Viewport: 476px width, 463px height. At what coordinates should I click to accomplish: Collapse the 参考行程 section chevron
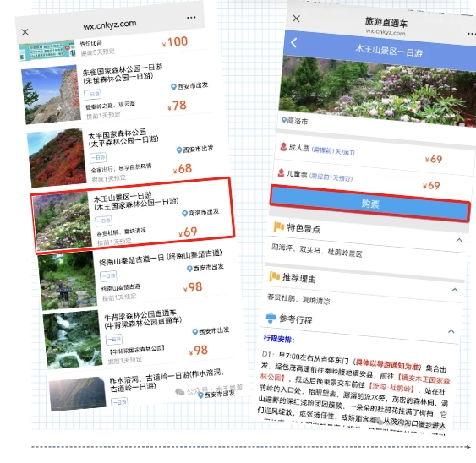[451, 331]
